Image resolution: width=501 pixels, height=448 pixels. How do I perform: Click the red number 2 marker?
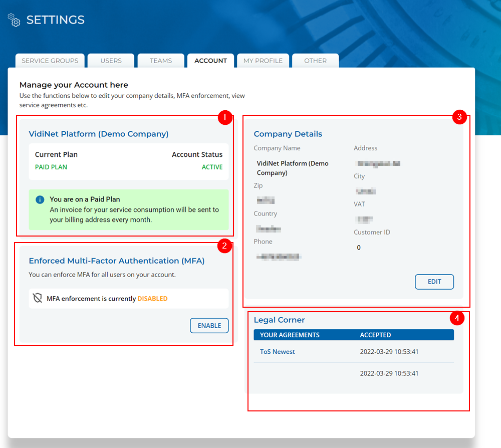(225, 246)
